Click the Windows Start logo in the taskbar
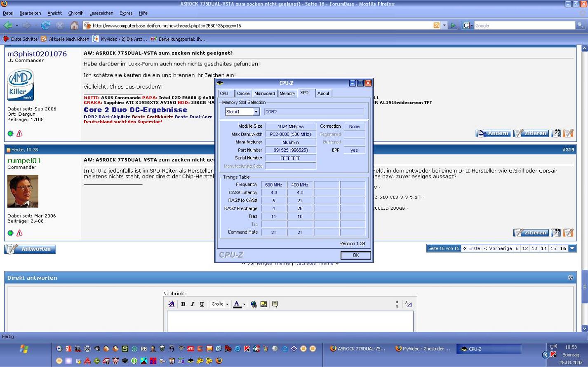Viewport: 588px width, 367px height. click(24, 349)
